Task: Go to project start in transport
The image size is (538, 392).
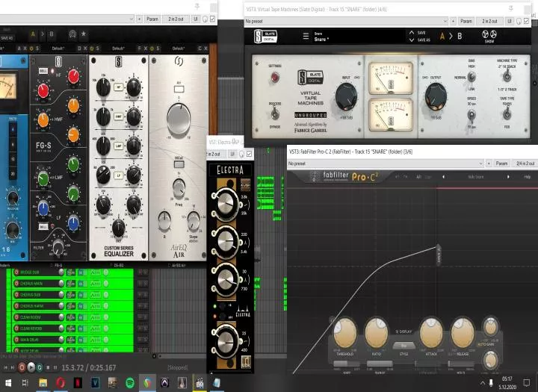Action: pyautogui.click(x=6, y=367)
